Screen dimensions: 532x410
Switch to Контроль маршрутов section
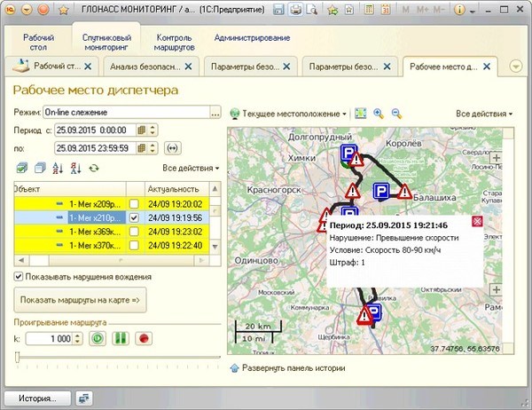[x=174, y=43]
